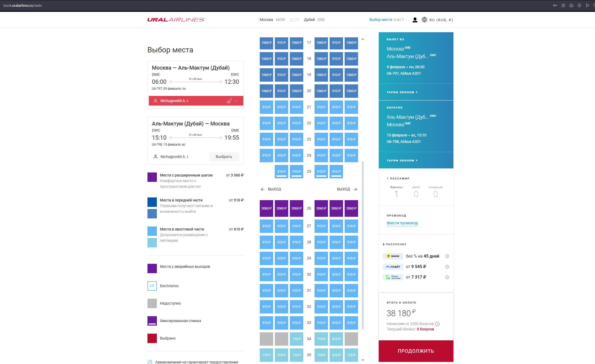Open RU (RUB, ₽) language currency menu
This screenshot has height=364, width=595.
pyautogui.click(x=441, y=20)
